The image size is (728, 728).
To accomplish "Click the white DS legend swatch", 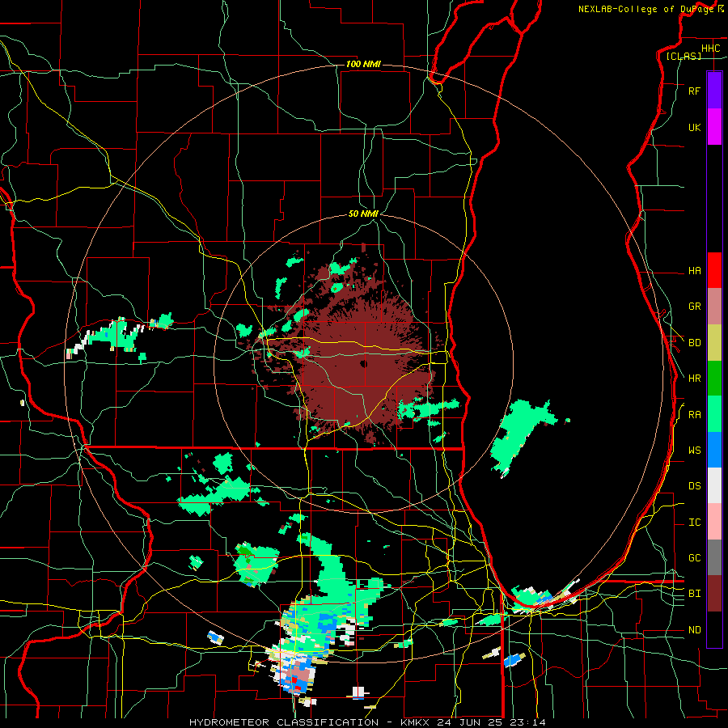I will (714, 485).
